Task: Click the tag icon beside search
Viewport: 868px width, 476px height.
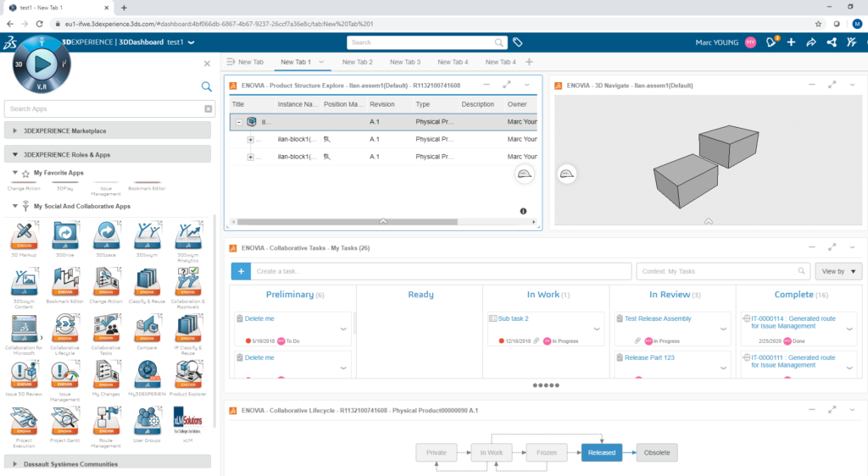Action: pyautogui.click(x=518, y=42)
